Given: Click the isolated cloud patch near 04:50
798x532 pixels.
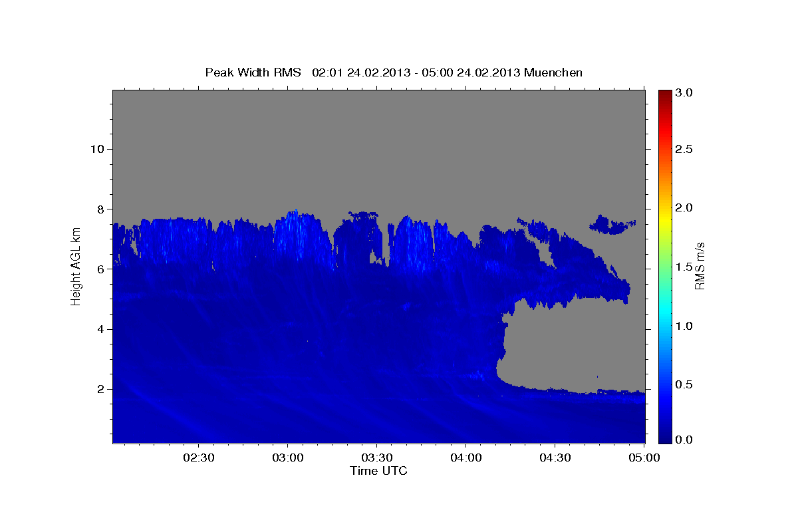Looking at the screenshot, I should pyautogui.click(x=612, y=224).
